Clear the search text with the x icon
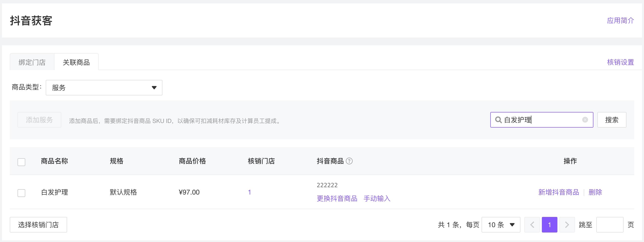The image size is (644, 242). 585,120
